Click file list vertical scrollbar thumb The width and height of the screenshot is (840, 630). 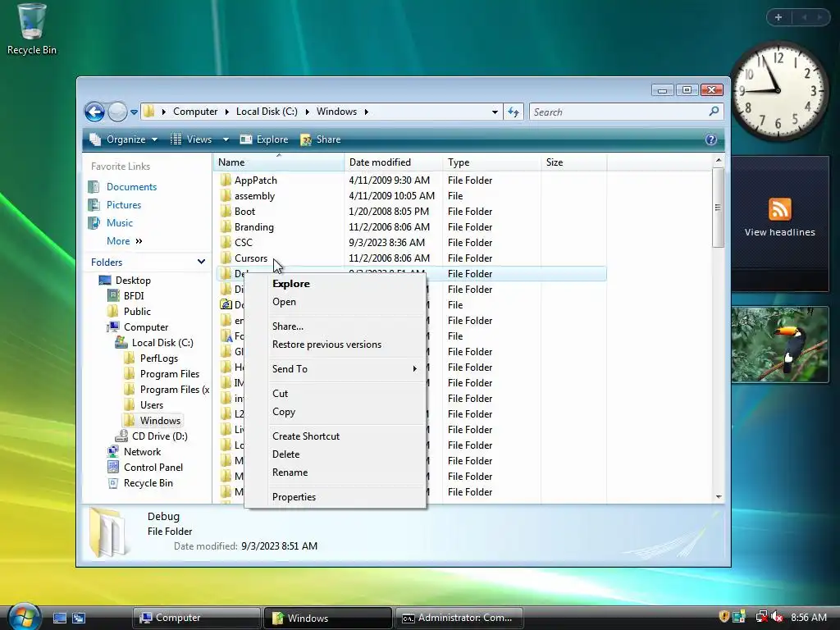pyautogui.click(x=718, y=208)
